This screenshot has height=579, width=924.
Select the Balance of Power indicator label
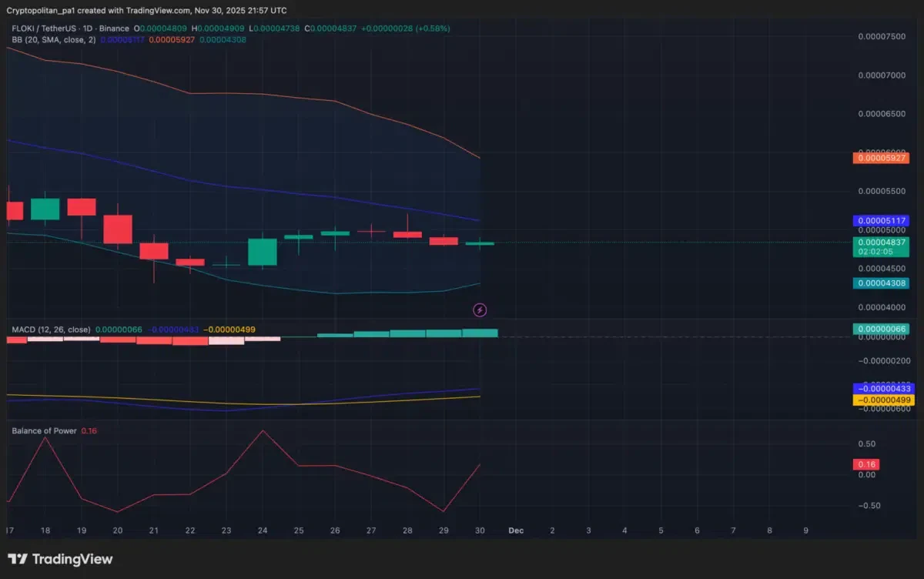[44, 430]
